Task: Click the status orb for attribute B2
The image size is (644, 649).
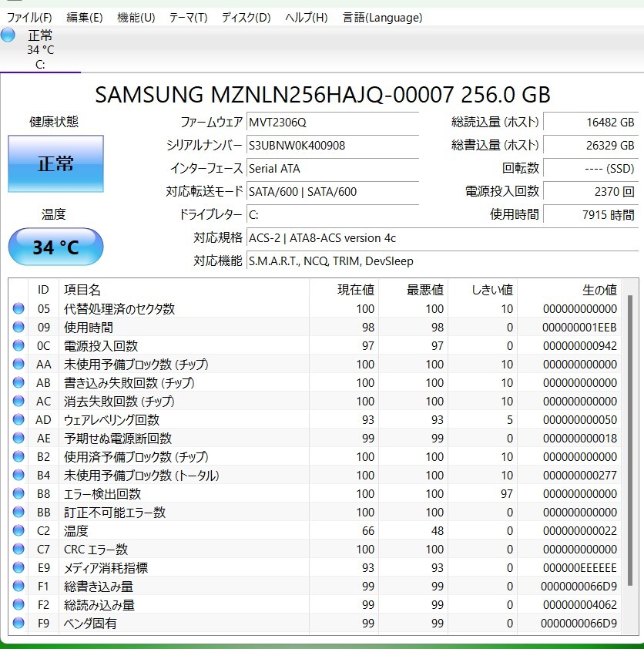Action: point(18,456)
